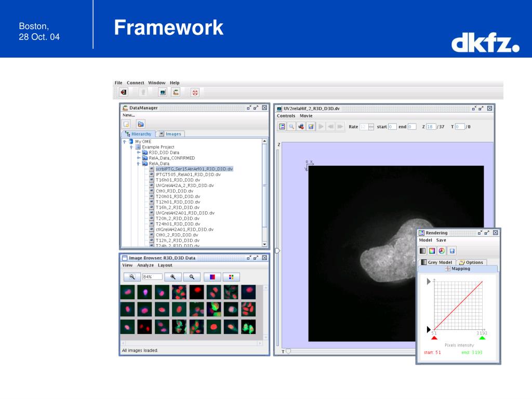Click the zoom in magnifier in Image Browser
The width and height of the screenshot is (532, 399).
click(x=173, y=277)
